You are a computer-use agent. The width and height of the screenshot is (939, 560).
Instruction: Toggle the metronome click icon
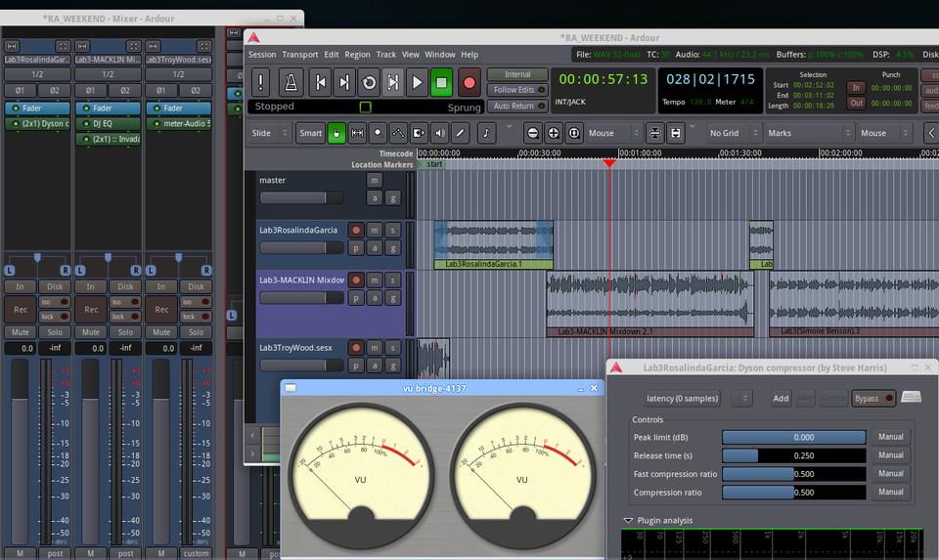[x=291, y=83]
